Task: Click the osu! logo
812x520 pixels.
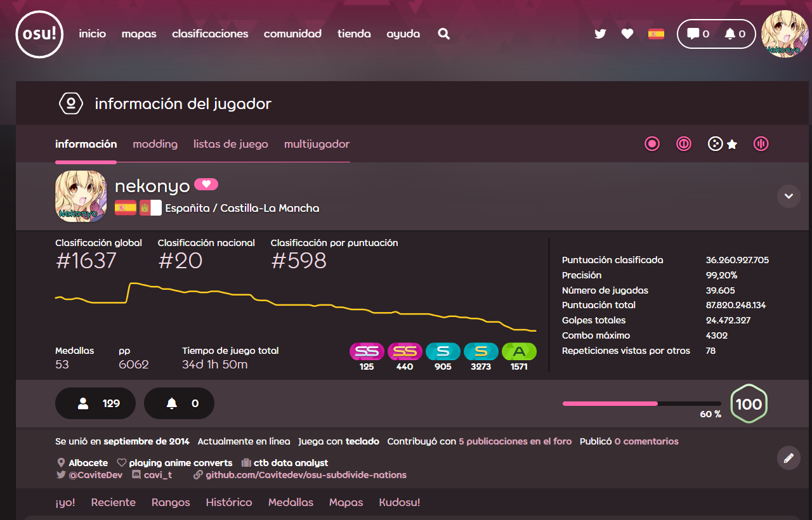Action: [x=39, y=34]
